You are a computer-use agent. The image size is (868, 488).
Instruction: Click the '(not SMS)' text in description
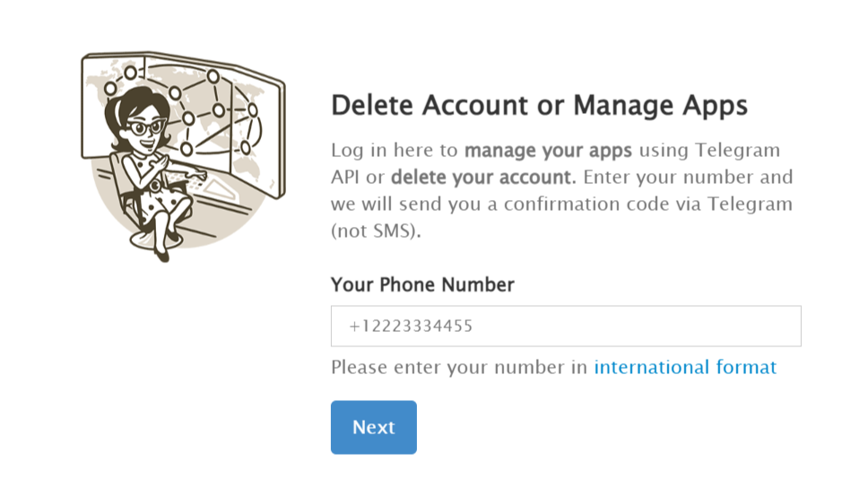[376, 231]
